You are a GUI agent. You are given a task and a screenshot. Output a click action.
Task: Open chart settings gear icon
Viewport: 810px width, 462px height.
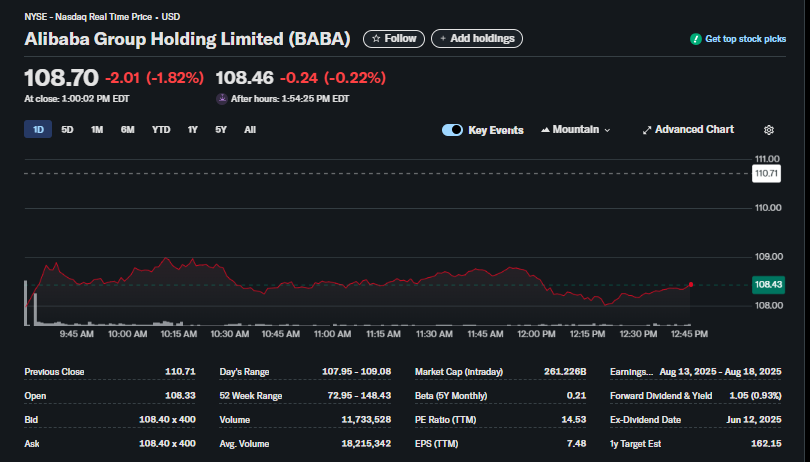click(769, 130)
